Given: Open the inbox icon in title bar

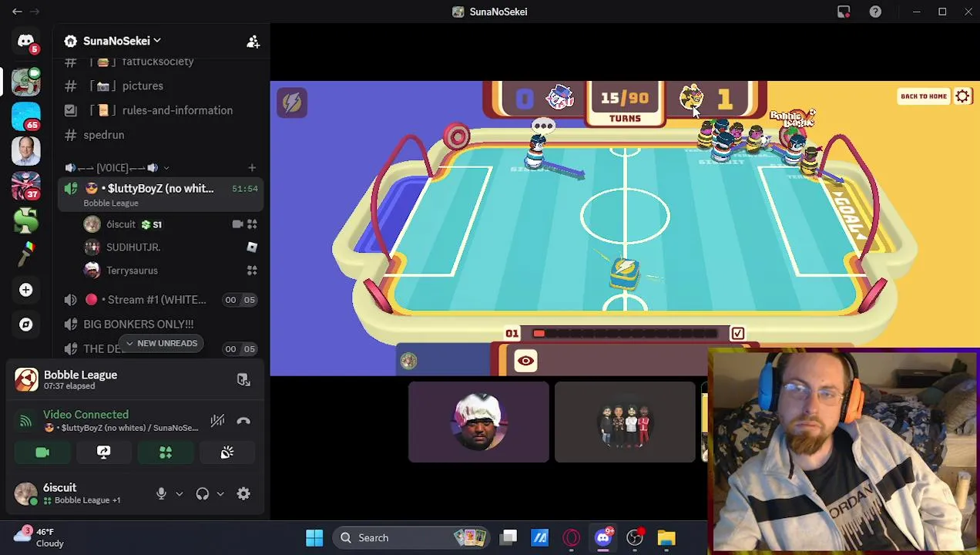Looking at the screenshot, I should tap(844, 12).
